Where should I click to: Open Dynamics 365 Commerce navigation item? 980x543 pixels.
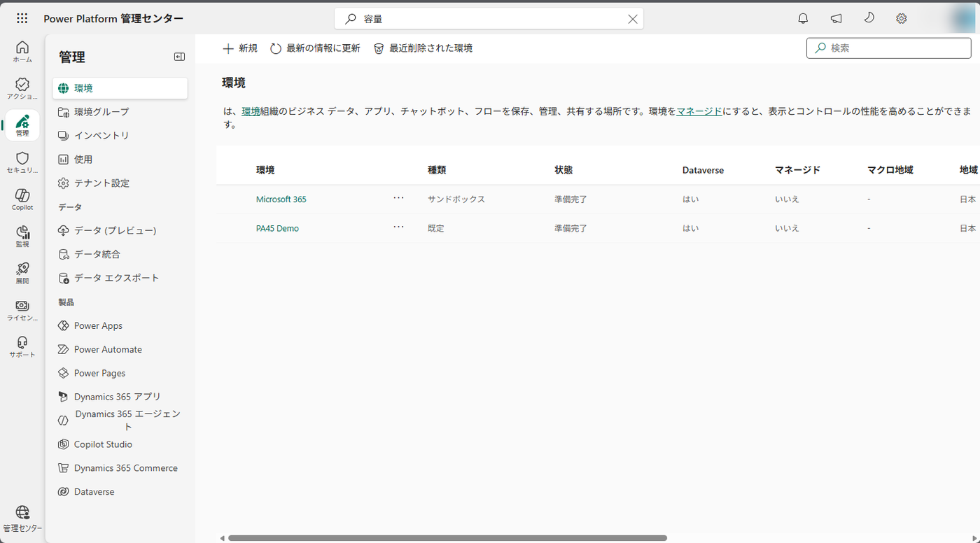click(120, 468)
